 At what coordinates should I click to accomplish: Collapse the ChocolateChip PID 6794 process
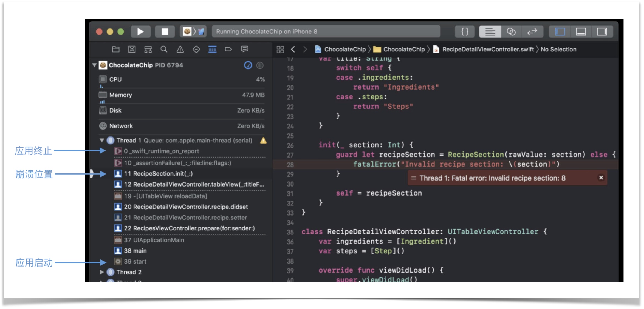pos(94,65)
